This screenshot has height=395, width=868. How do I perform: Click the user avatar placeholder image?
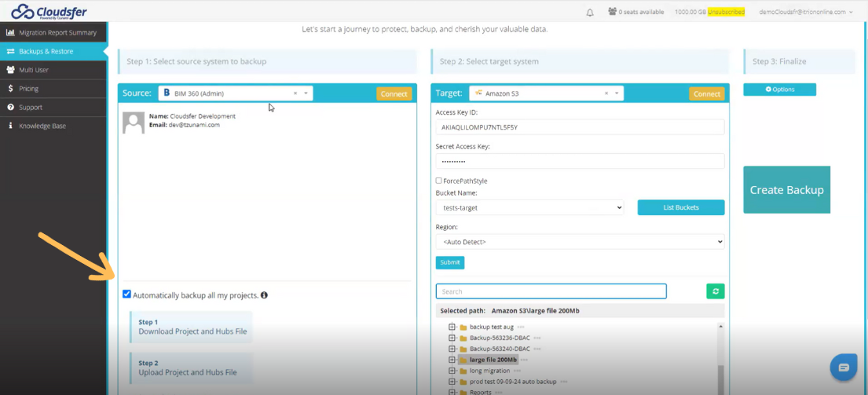pos(134,123)
